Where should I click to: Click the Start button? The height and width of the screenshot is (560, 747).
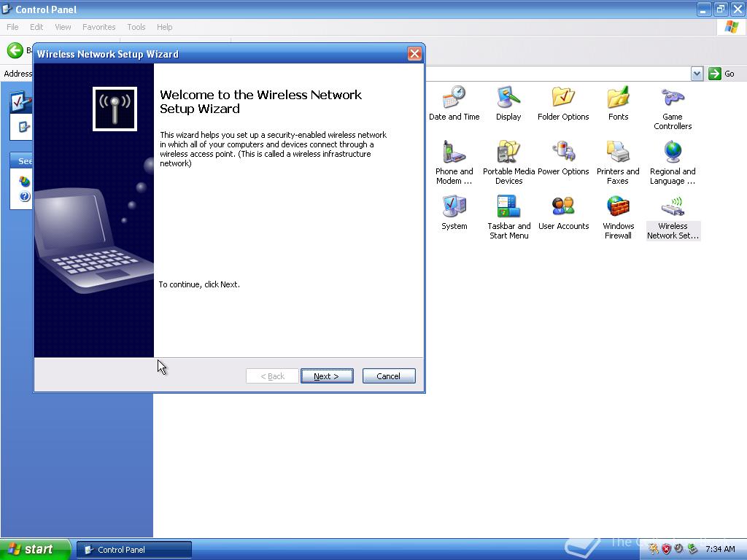coord(35,549)
